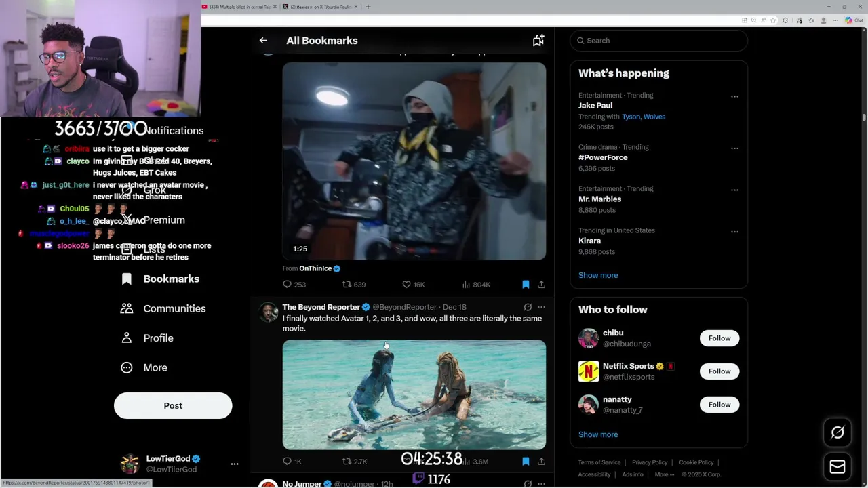This screenshot has height=488, width=868.
Task: Open the Wolves trending link
Action: pos(654,117)
